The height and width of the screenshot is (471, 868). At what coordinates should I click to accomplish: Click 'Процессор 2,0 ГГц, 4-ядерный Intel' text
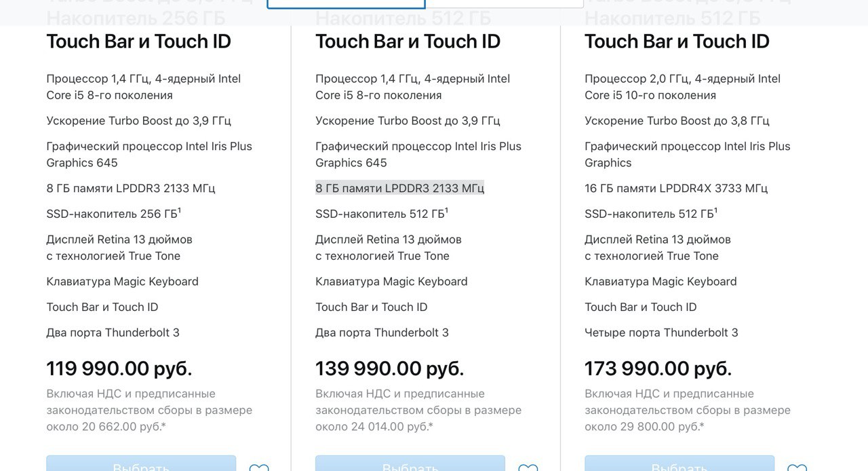coord(682,79)
